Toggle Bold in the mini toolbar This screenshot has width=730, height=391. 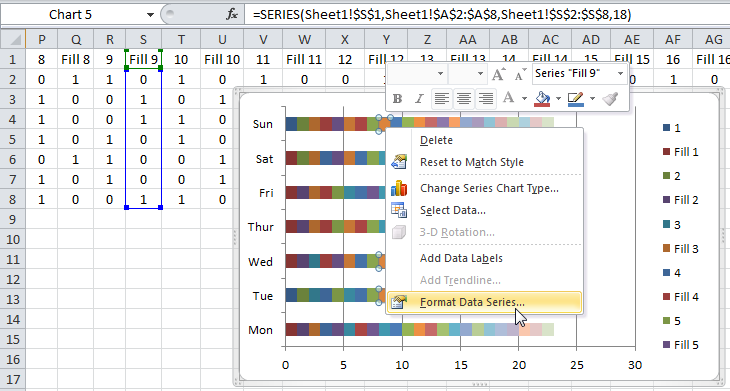398,98
